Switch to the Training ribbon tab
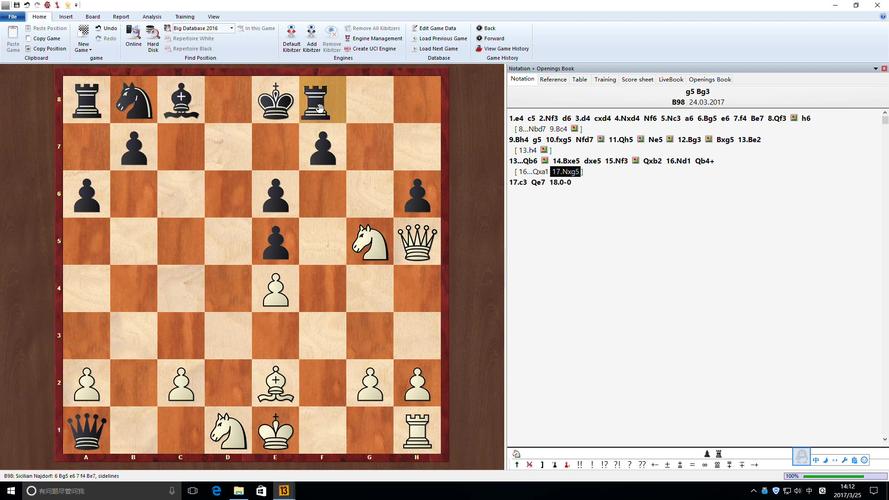 184,17
